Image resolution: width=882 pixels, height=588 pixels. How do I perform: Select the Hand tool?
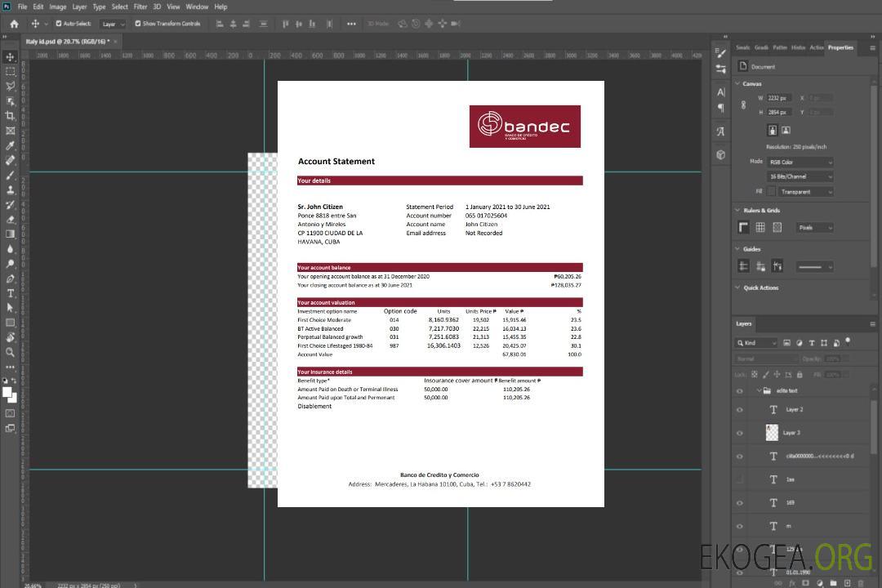coord(10,337)
